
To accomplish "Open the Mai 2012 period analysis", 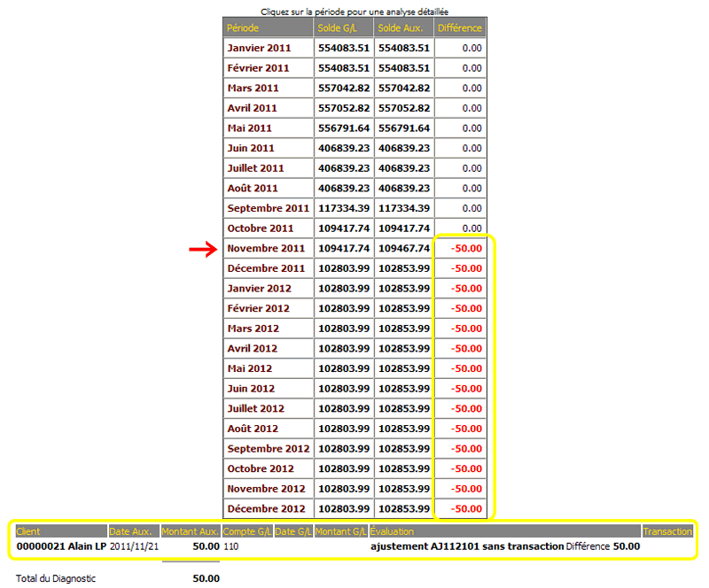I will [250, 368].
